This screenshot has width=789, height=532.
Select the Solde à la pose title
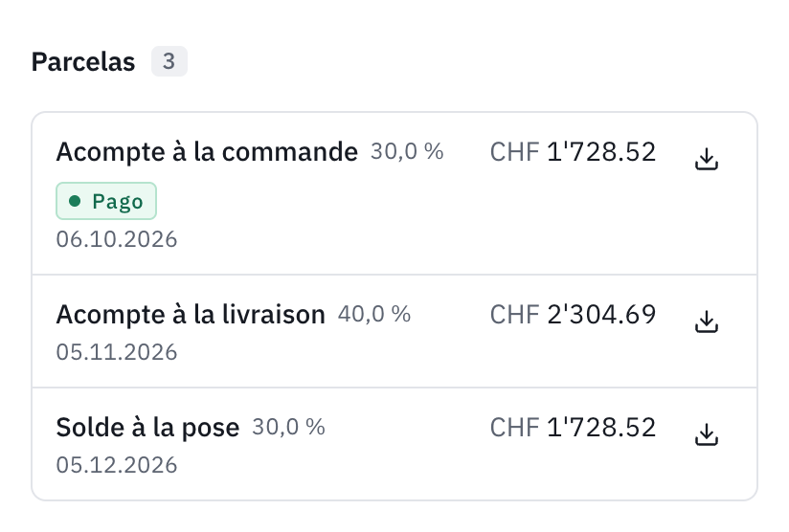147,428
